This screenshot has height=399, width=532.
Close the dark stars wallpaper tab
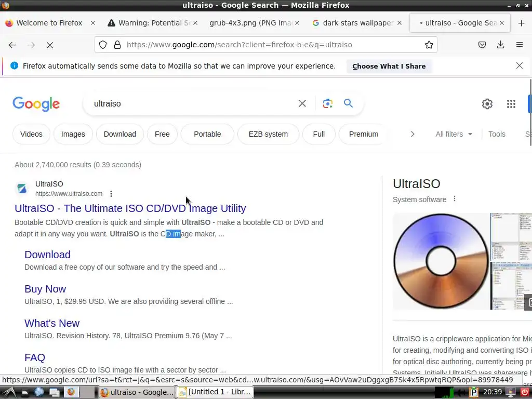pos(400,23)
